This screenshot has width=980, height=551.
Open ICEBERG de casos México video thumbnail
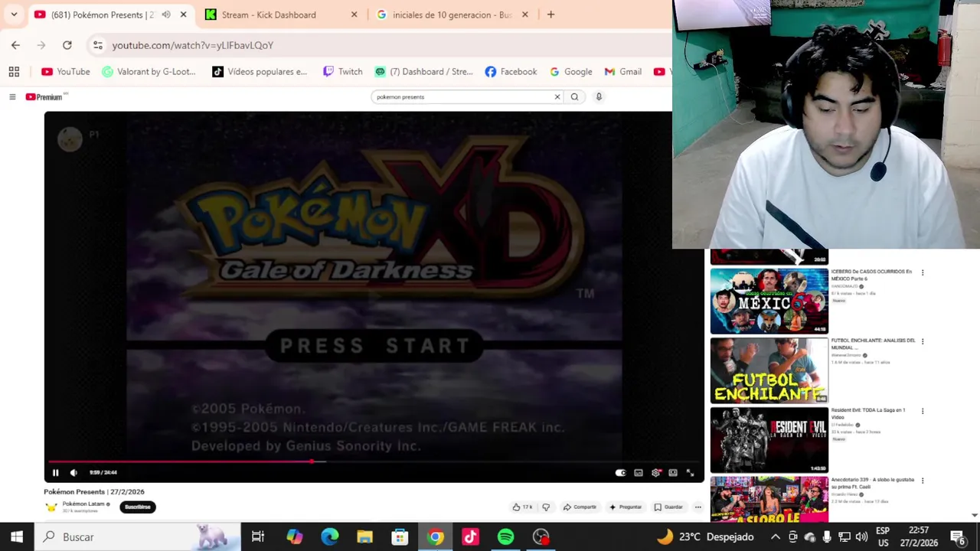click(769, 302)
